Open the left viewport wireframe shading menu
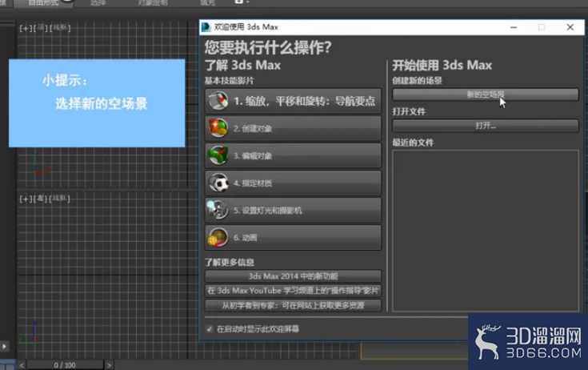This screenshot has width=588, height=370. click(60, 199)
